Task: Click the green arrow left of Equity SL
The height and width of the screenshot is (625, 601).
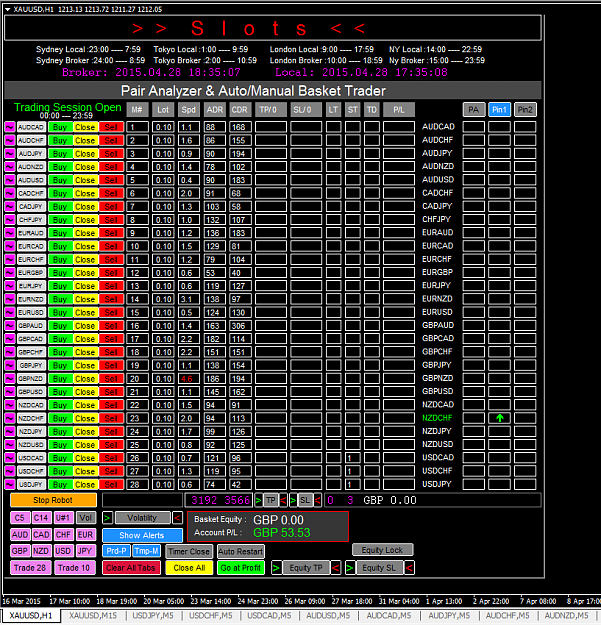Action: point(350,568)
